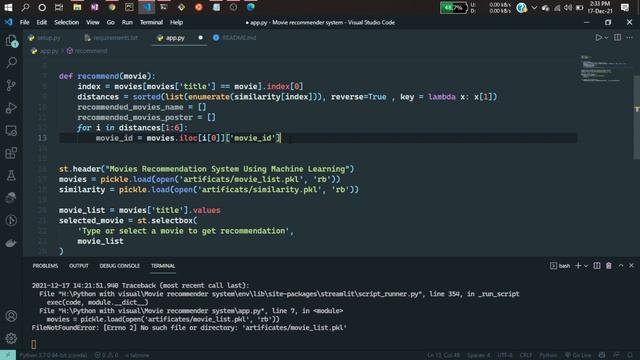Open the Docker whale view in activity bar
Image resolution: width=640 pixels, height=360 pixels.
click(11, 243)
